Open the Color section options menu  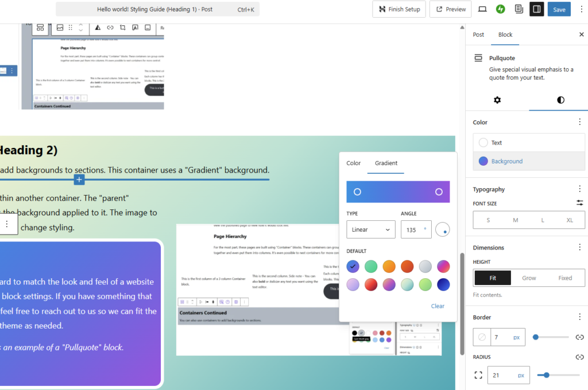pyautogui.click(x=579, y=122)
